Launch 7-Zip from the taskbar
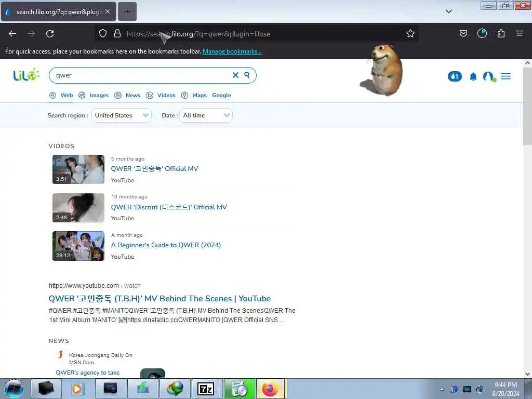This screenshot has height=399, width=532. tap(206, 389)
